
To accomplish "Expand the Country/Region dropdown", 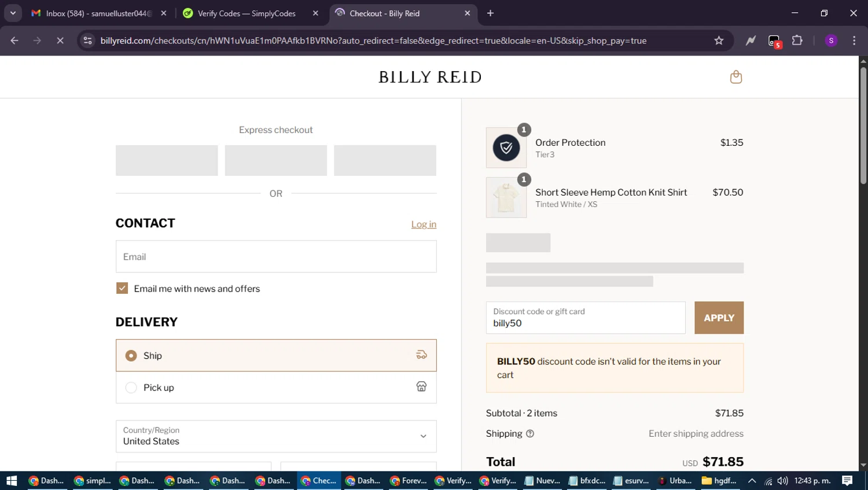I will pos(276,436).
